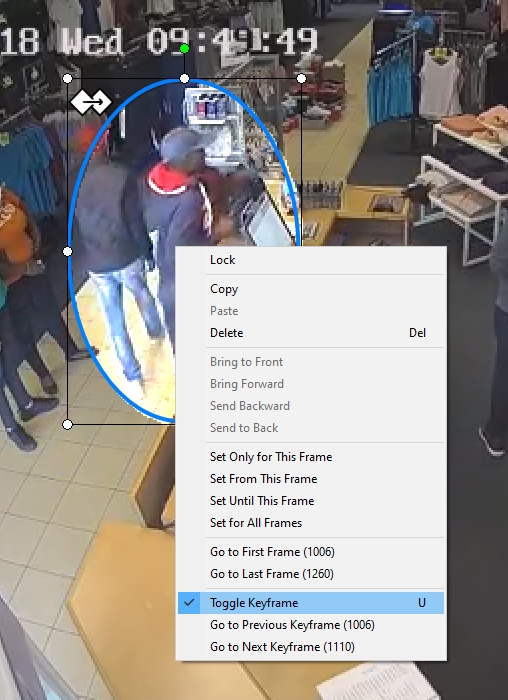Viewport: 508px width, 700px height.
Task: Click the top-center resize handle
Action: 184,79
